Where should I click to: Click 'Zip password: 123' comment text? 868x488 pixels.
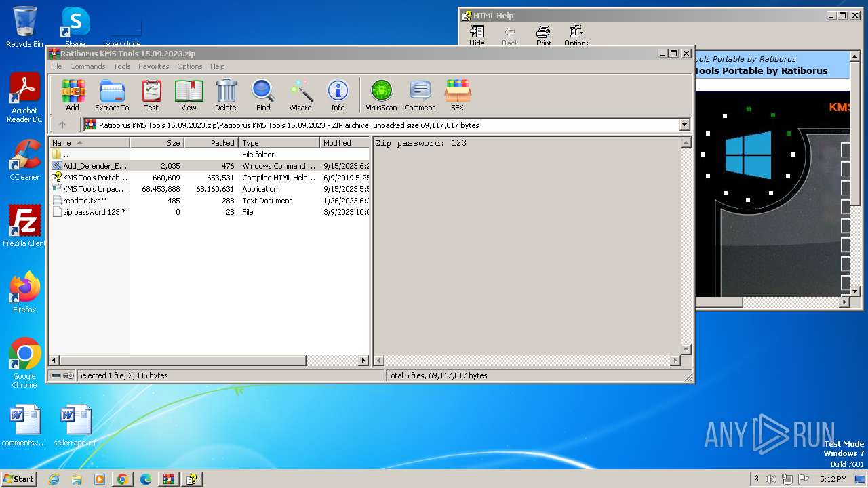[x=420, y=143]
